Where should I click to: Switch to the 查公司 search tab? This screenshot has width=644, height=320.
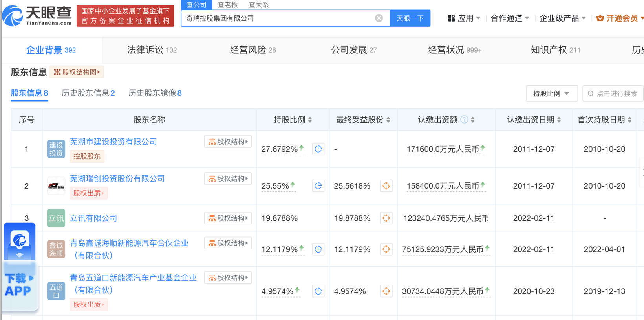[196, 5]
